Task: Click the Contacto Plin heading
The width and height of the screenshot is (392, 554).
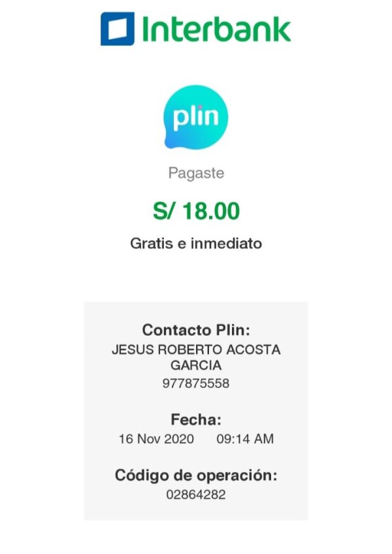Action: [196, 329]
